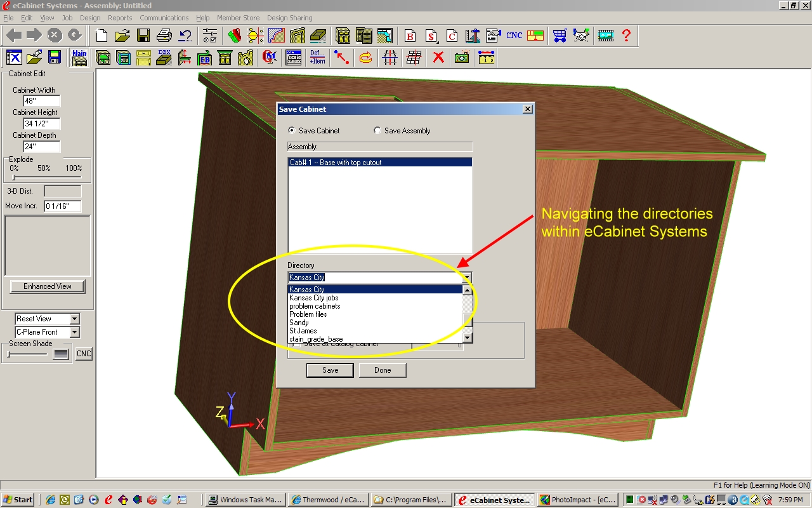Click the Done button
Image resolution: width=812 pixels, height=508 pixels.
[383, 370]
